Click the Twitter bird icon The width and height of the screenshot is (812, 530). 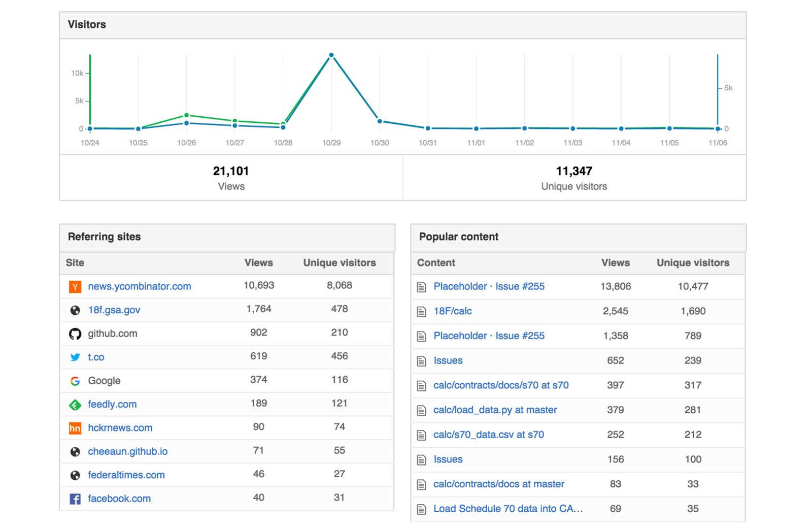tap(75, 357)
